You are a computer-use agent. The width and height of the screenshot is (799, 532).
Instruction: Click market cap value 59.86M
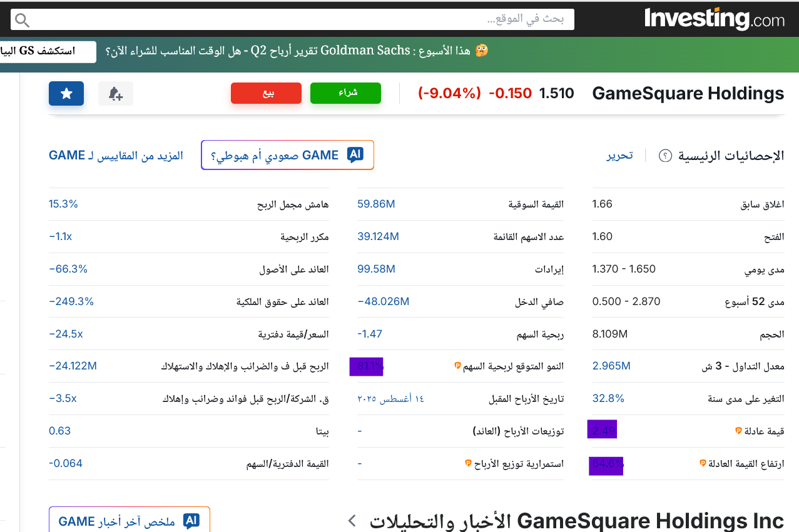(x=376, y=204)
